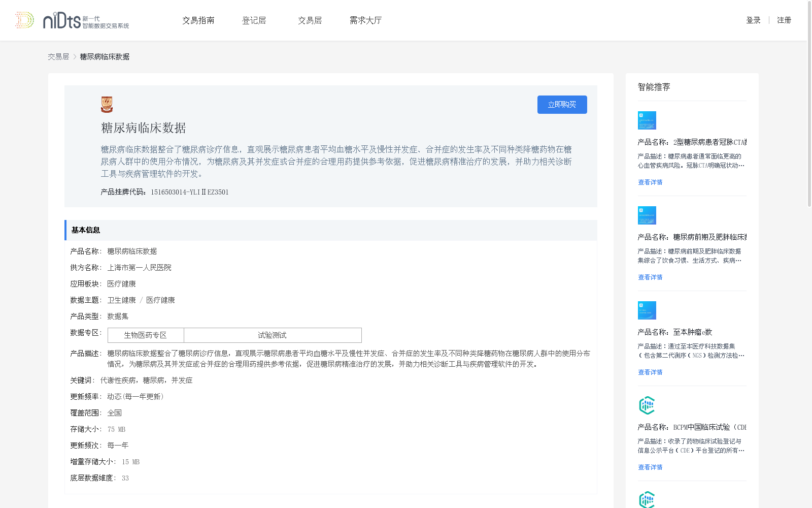Click BCPM中国临床试验 product icon

[647, 405]
